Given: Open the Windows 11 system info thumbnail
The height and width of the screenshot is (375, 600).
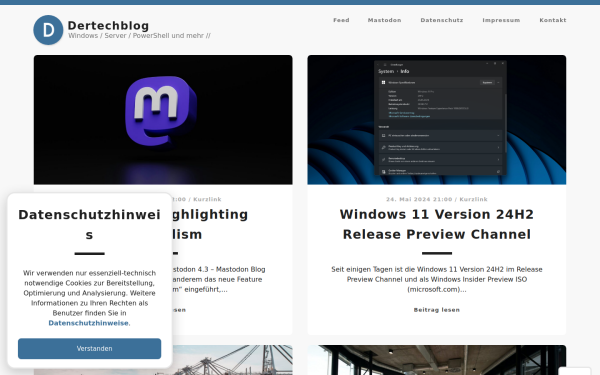Looking at the screenshot, I should (437, 120).
